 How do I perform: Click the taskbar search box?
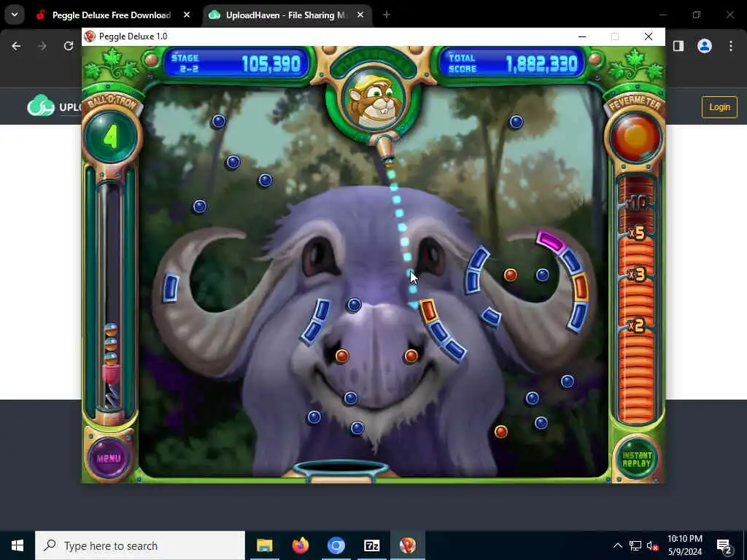tap(140, 545)
